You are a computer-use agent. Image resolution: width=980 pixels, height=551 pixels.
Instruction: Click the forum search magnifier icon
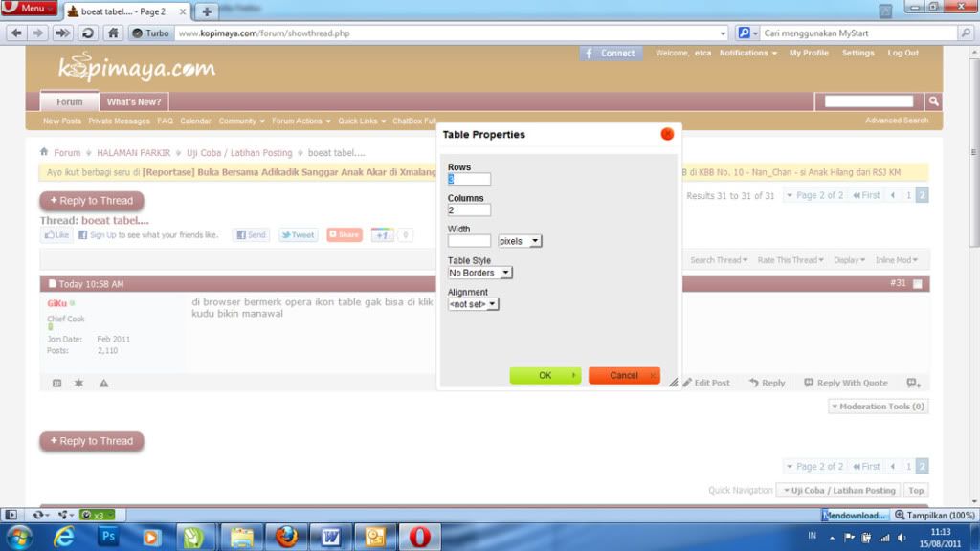(x=933, y=101)
